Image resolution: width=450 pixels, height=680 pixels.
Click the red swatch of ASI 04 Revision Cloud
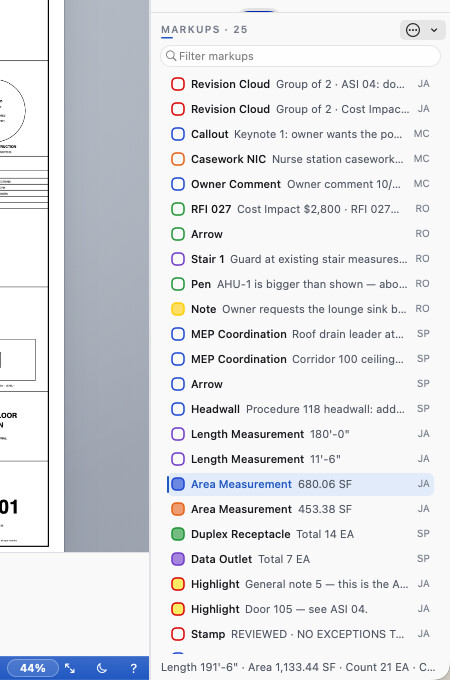point(178,84)
